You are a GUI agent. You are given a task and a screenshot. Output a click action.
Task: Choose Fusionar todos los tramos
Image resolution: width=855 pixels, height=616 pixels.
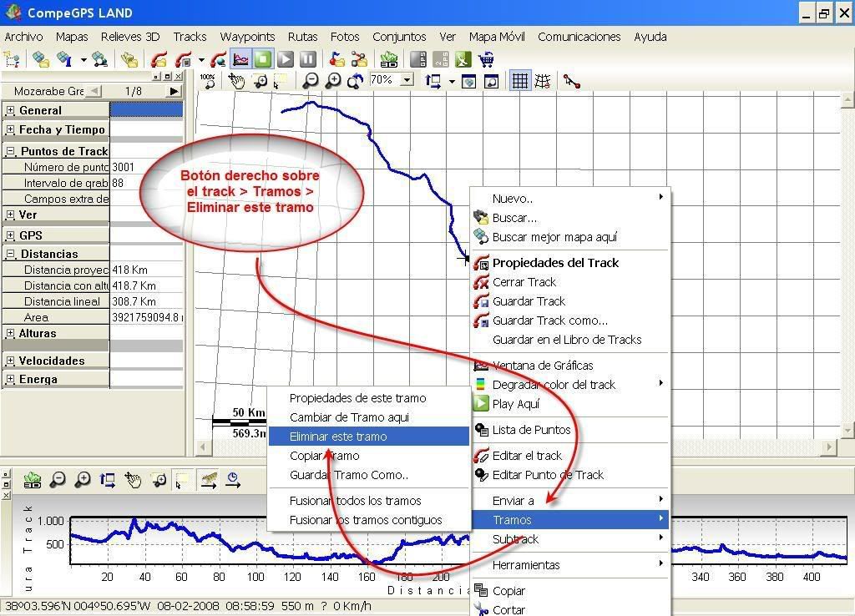(368, 501)
